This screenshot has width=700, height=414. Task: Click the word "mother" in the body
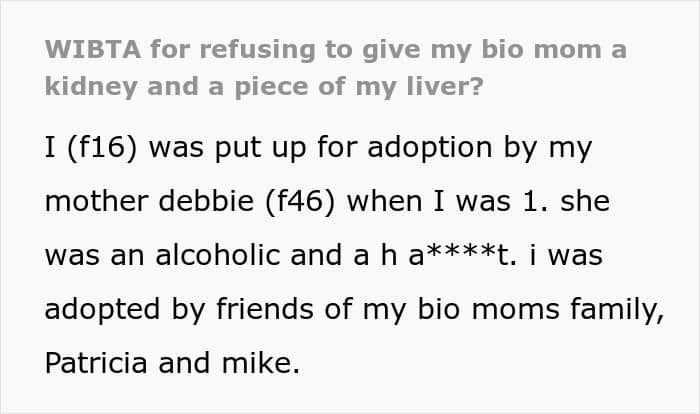[92, 203]
